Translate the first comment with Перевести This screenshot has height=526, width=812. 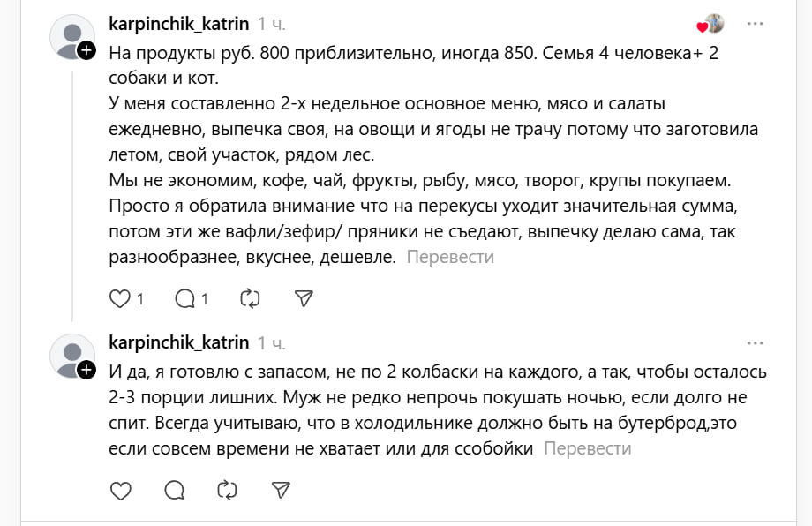click(x=450, y=257)
